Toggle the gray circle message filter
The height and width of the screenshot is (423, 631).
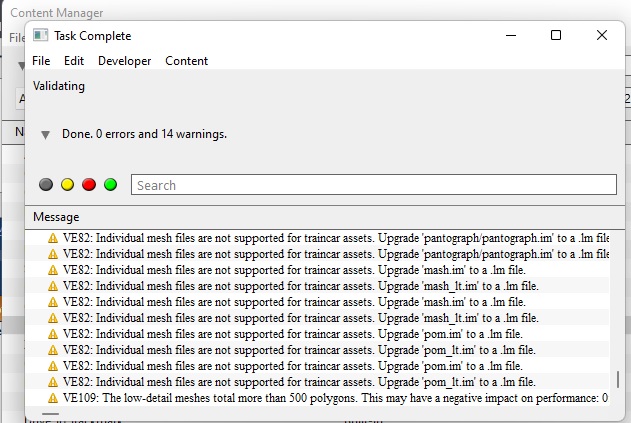coord(46,185)
